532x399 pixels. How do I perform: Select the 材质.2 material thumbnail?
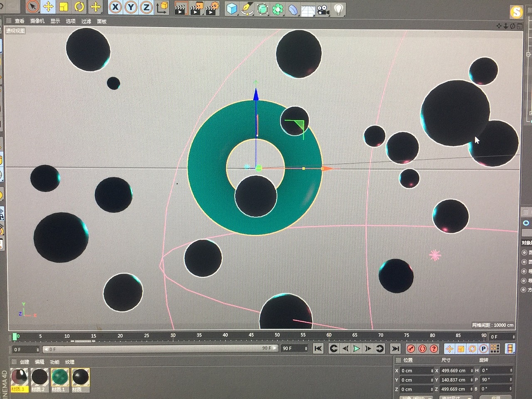(x=39, y=379)
